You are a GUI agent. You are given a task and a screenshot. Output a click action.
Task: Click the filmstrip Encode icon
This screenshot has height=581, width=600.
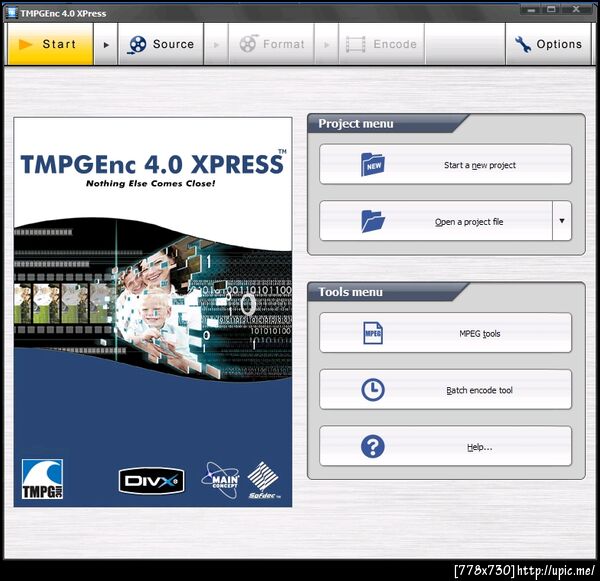pyautogui.click(x=355, y=44)
